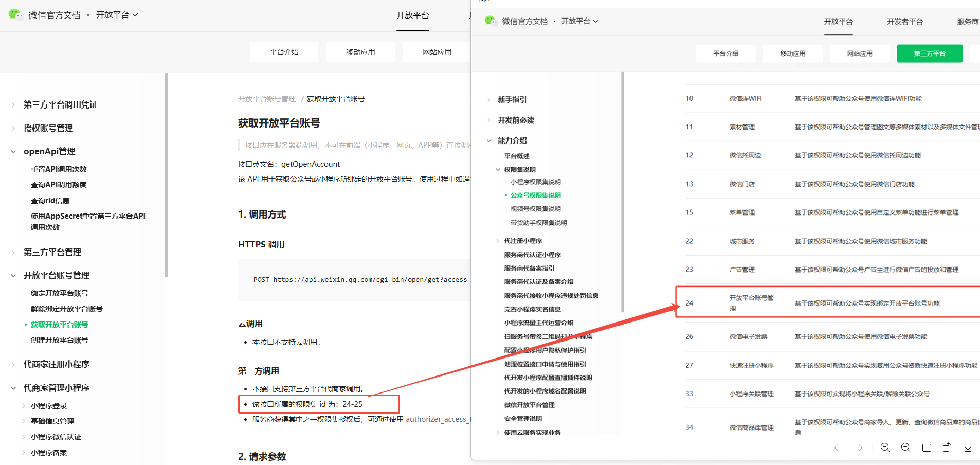980x465 pixels.
Task: Click 公众号权限集说明 in the preview image sidebar
Action: click(x=536, y=195)
